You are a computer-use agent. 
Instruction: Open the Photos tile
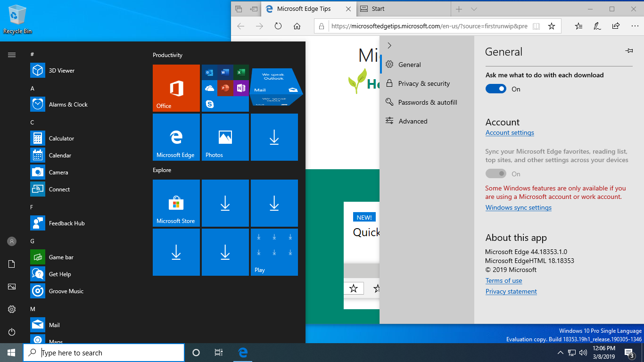point(225,137)
